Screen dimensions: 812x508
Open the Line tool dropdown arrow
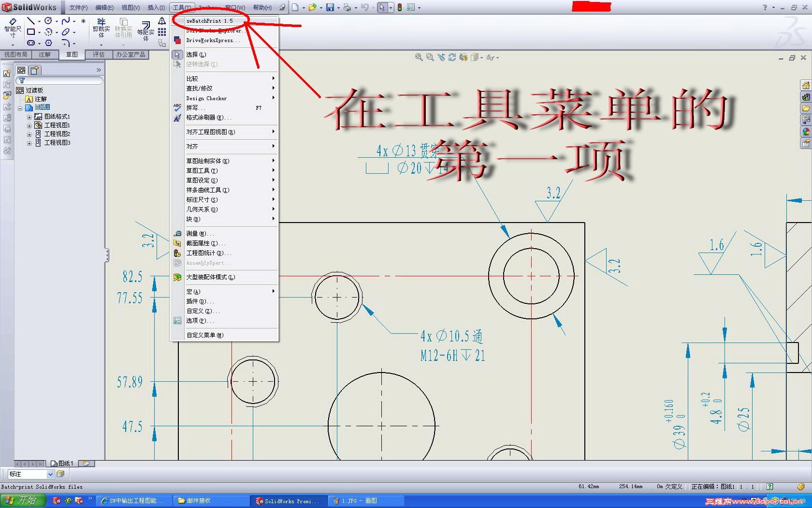click(x=39, y=21)
